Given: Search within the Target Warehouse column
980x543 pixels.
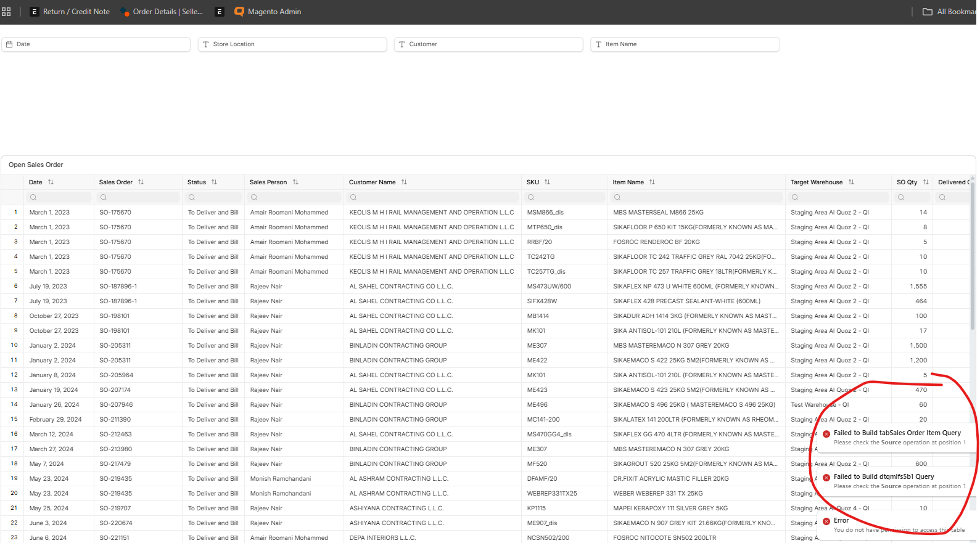Looking at the screenshot, I should (838, 197).
